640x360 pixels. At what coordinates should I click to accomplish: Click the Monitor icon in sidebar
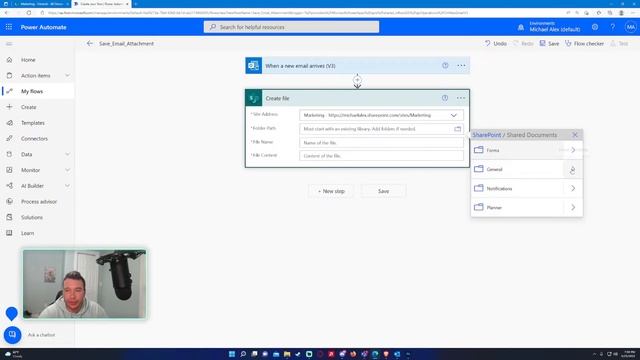tap(9, 170)
